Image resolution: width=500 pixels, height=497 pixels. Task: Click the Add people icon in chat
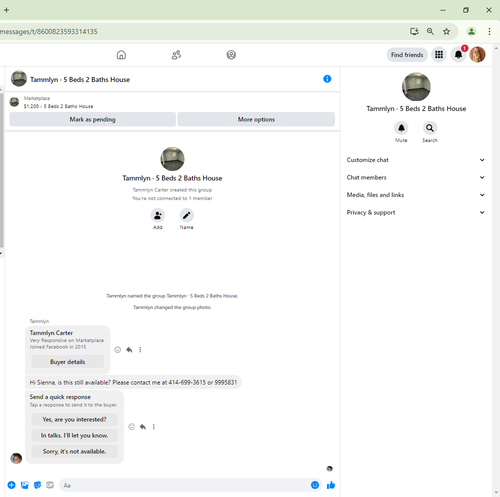(158, 216)
